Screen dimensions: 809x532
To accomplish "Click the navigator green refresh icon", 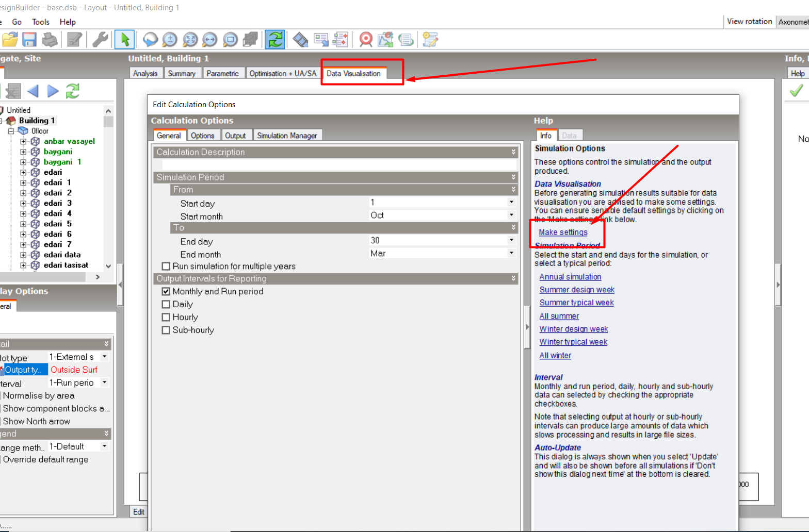I will [x=73, y=91].
